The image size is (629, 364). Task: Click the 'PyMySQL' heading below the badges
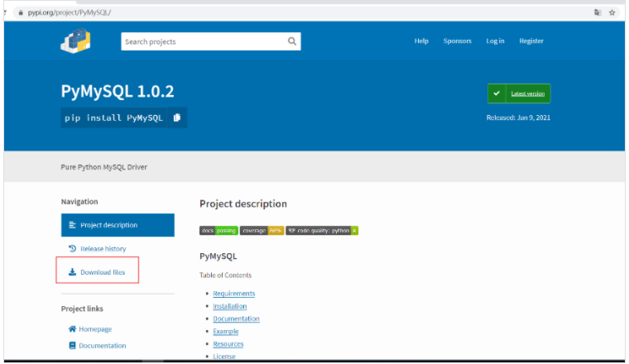point(218,256)
